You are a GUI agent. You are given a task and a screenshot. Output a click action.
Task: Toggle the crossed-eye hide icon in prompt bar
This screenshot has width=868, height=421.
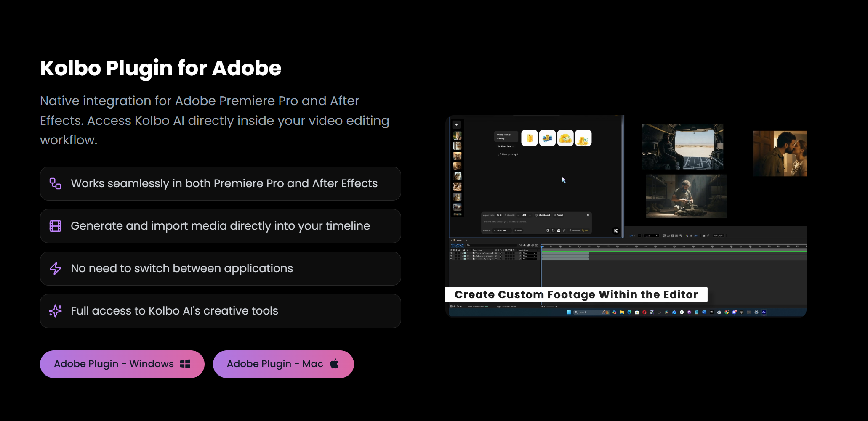pyautogui.click(x=588, y=215)
